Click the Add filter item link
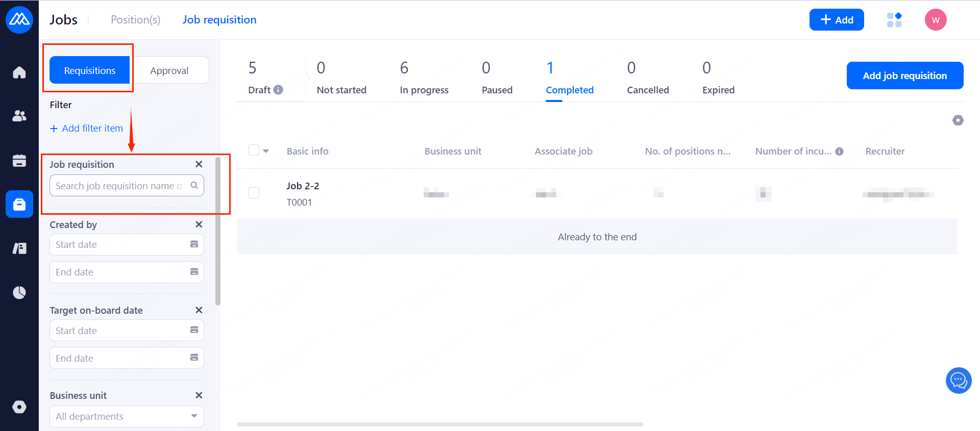The width and height of the screenshot is (980, 431). click(x=86, y=129)
